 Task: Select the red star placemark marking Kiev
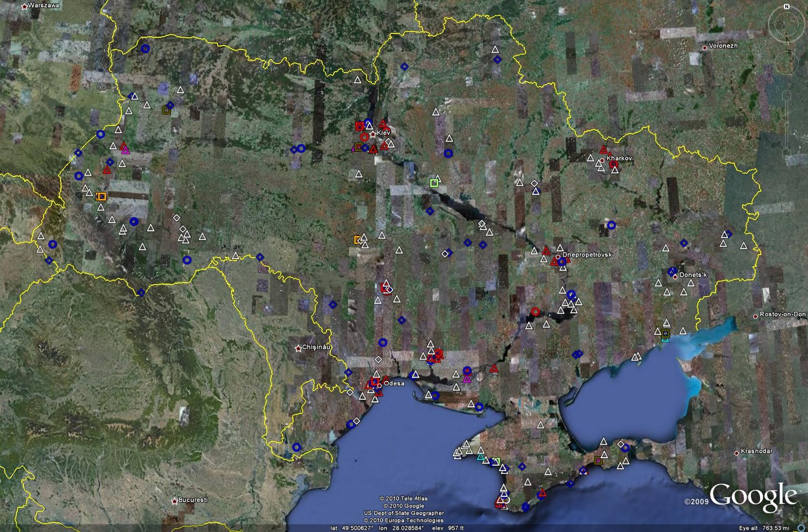click(x=373, y=133)
